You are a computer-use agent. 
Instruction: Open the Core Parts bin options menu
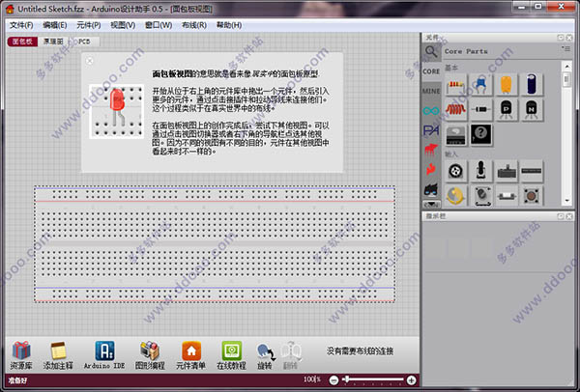click(x=565, y=48)
